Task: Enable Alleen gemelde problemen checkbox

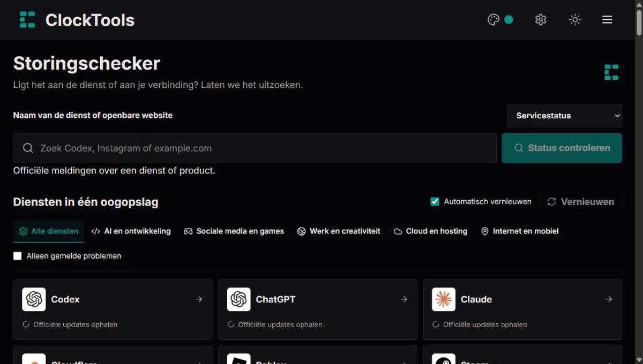Action: click(18, 256)
